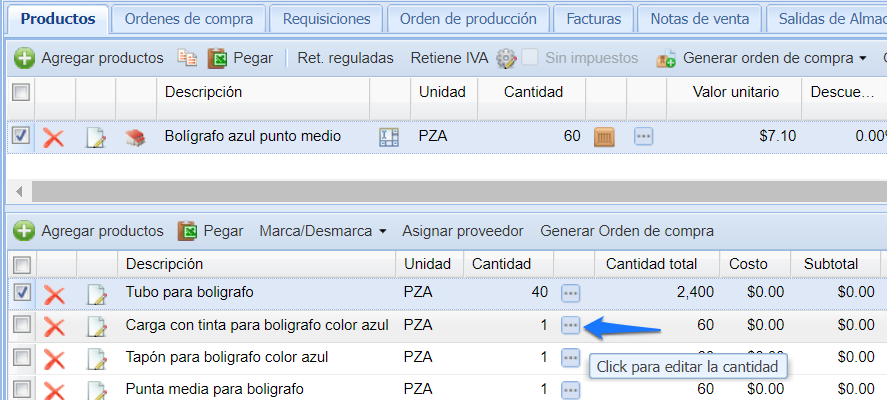This screenshot has width=887, height=400.
Task: Click the 2,400 Cantidad total cell
Action: coord(695,293)
